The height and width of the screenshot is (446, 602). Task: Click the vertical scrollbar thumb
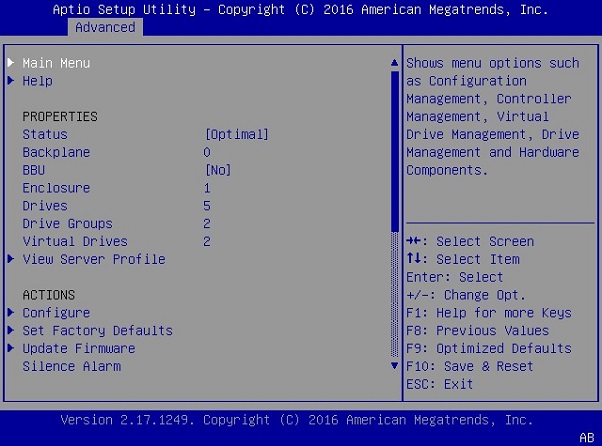click(x=394, y=150)
